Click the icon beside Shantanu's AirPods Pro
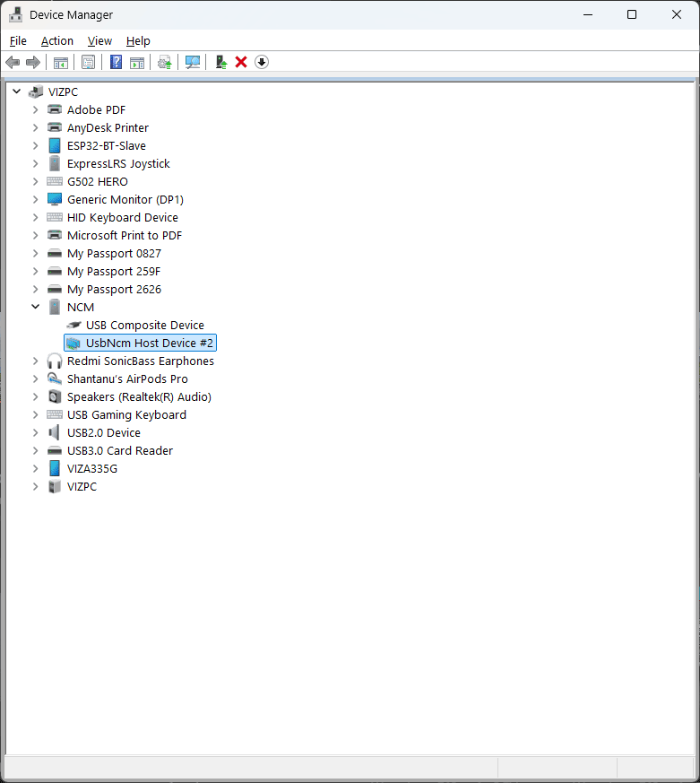Screen dimensions: 700x783 pyautogui.click(x=55, y=379)
